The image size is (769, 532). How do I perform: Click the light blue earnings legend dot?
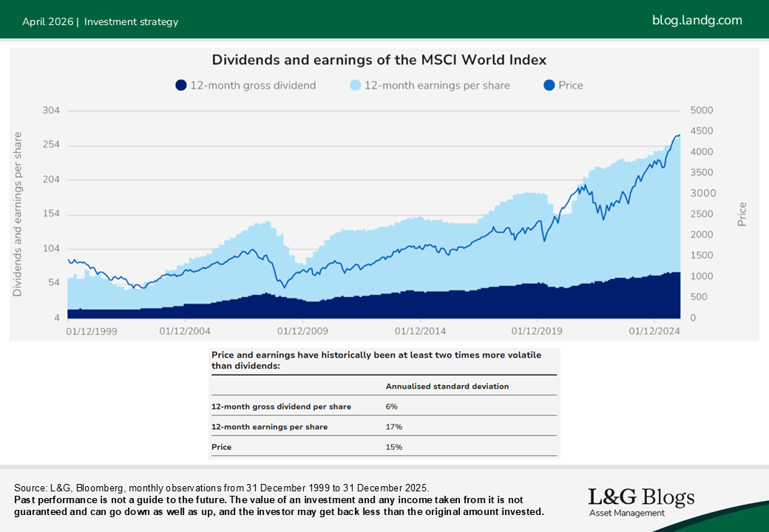coord(355,86)
